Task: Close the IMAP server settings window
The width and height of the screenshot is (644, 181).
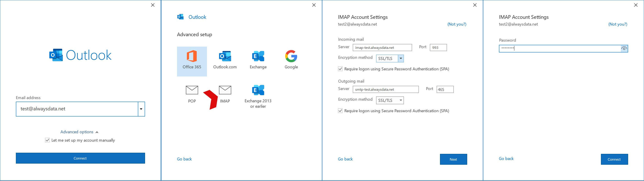Action: [x=475, y=5]
